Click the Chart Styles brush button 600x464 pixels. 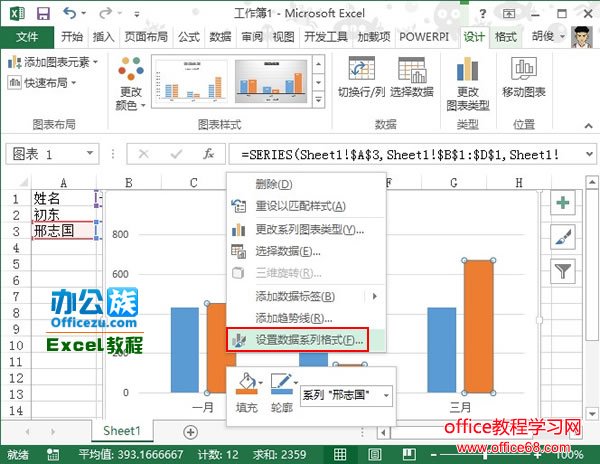562,237
